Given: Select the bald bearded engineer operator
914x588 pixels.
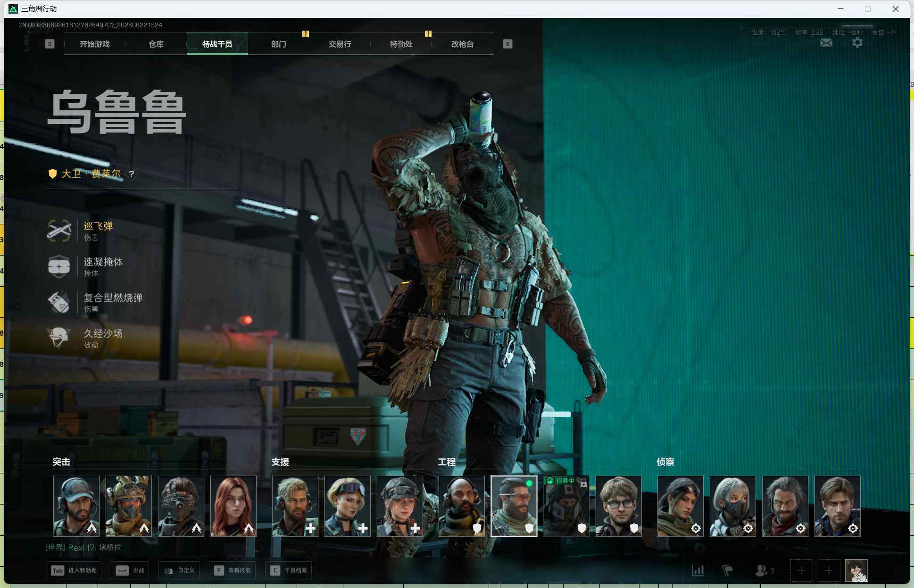Looking at the screenshot, I should coord(462,506).
